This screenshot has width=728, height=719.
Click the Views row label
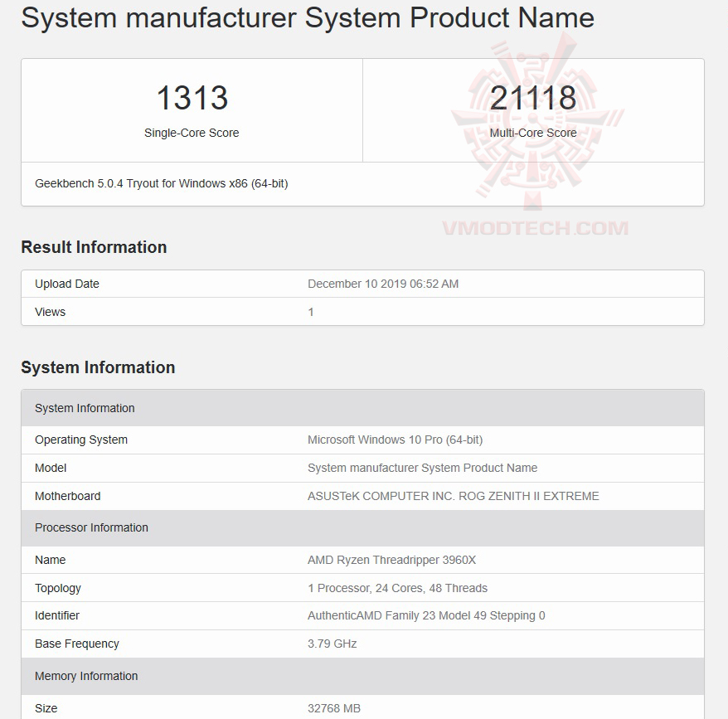pos(50,312)
